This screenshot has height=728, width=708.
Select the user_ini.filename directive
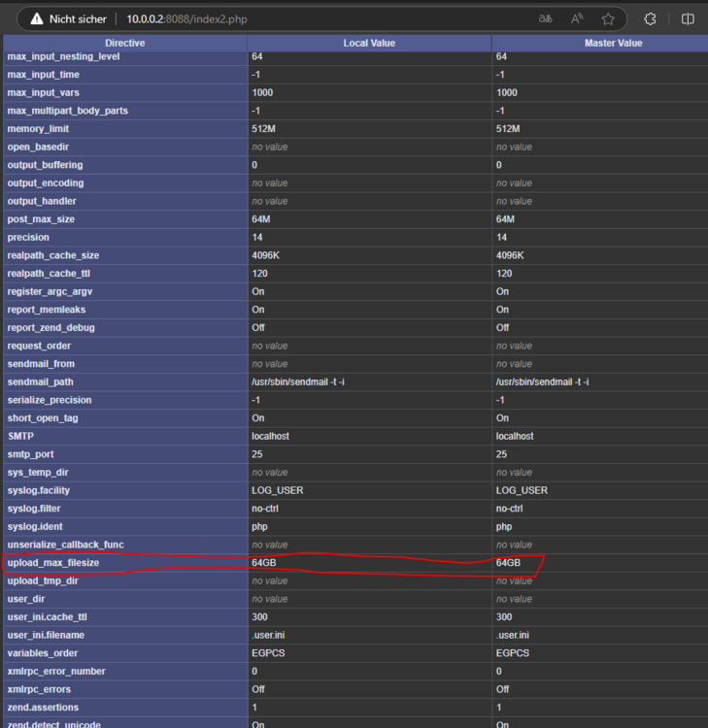(46, 636)
